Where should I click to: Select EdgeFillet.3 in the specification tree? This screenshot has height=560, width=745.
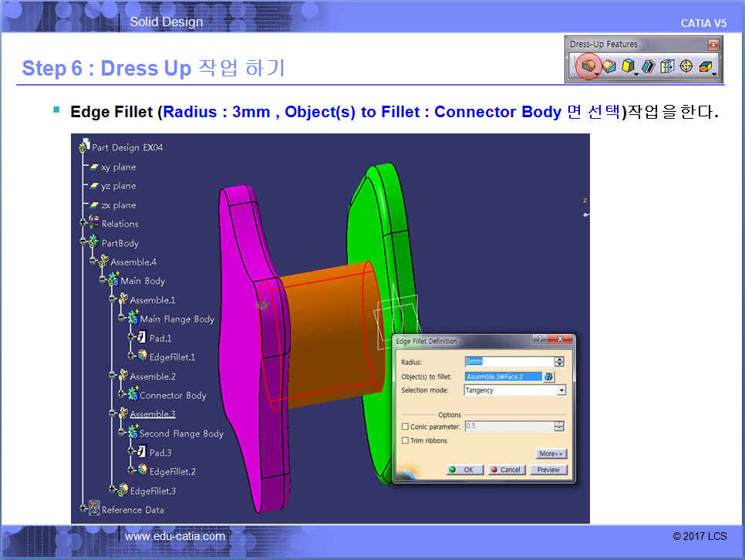tap(153, 491)
